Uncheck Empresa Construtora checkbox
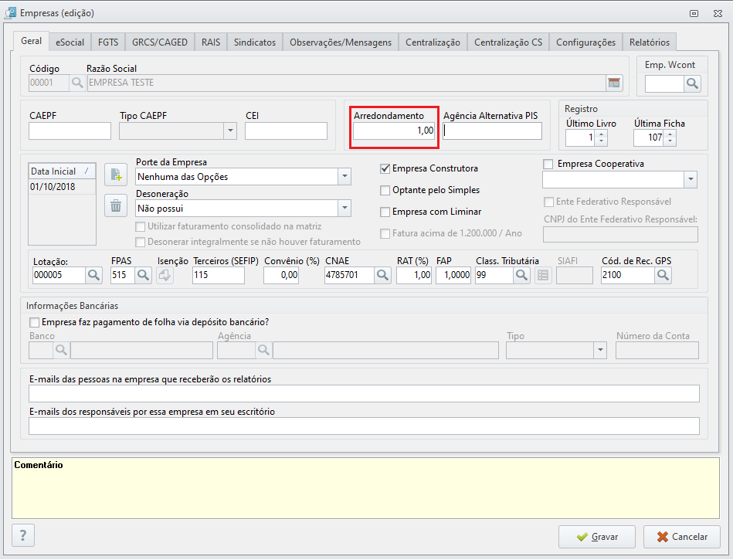The width and height of the screenshot is (733, 560). (x=385, y=168)
